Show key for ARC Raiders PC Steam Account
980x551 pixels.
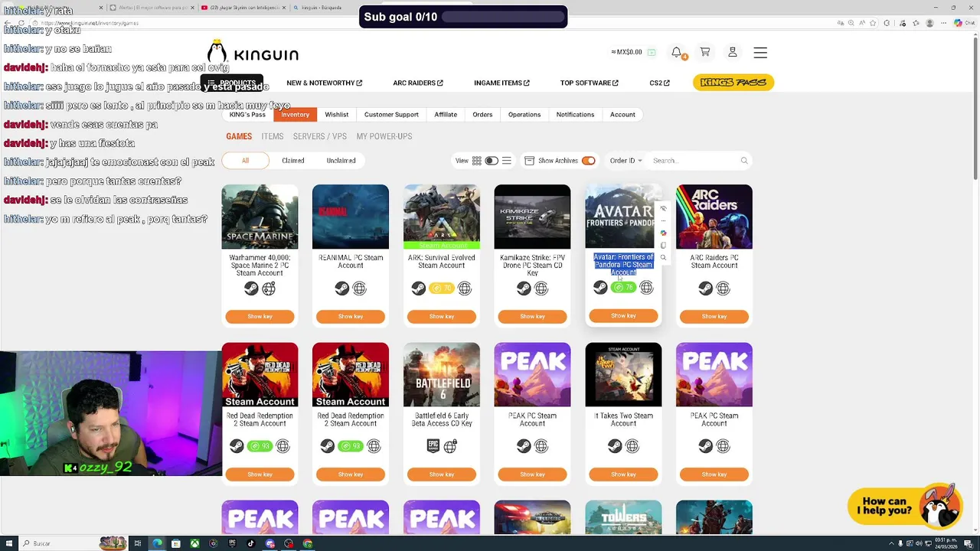714,316
